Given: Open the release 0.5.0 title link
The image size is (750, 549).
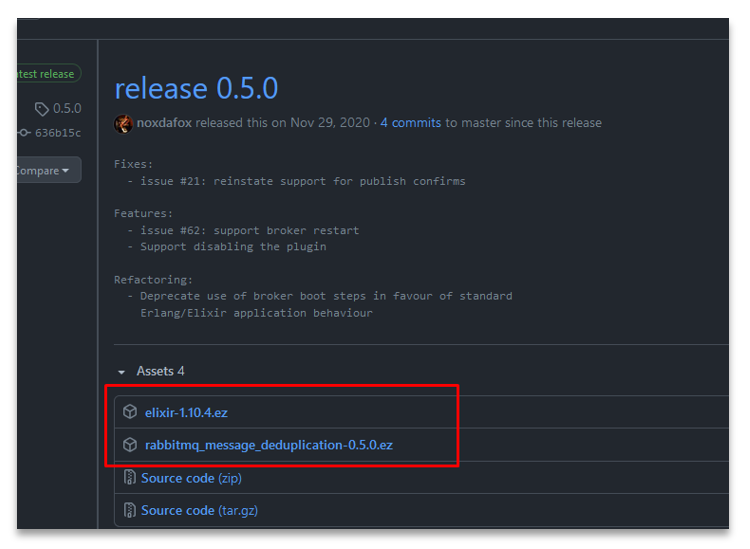Looking at the screenshot, I should point(196,88).
